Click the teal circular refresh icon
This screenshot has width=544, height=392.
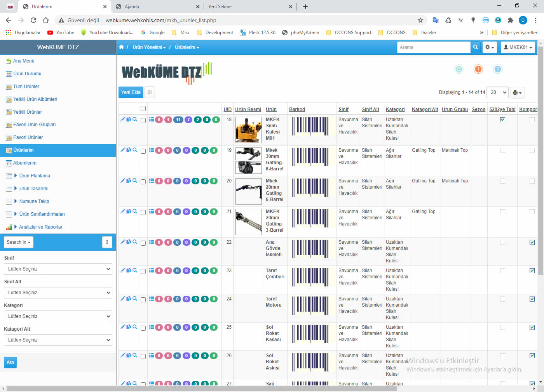[459, 69]
